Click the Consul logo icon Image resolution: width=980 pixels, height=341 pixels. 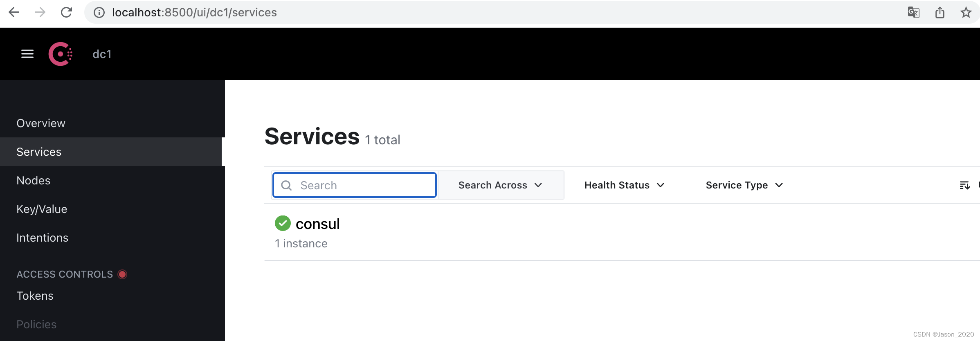tap(61, 54)
